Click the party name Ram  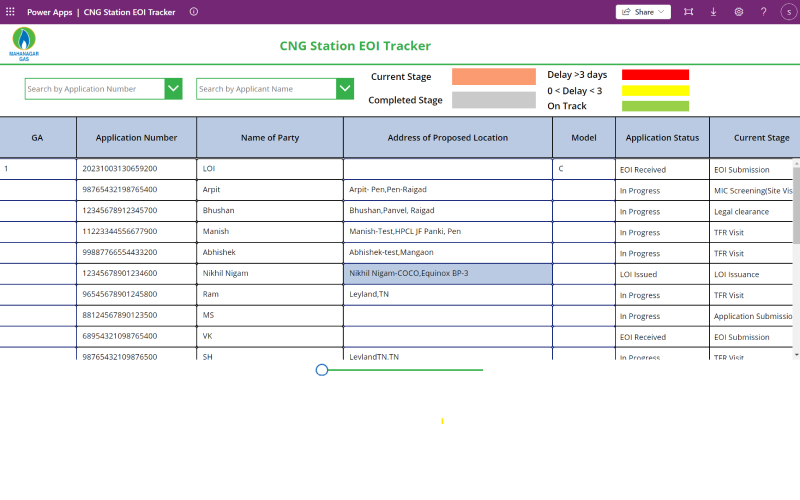click(x=211, y=294)
